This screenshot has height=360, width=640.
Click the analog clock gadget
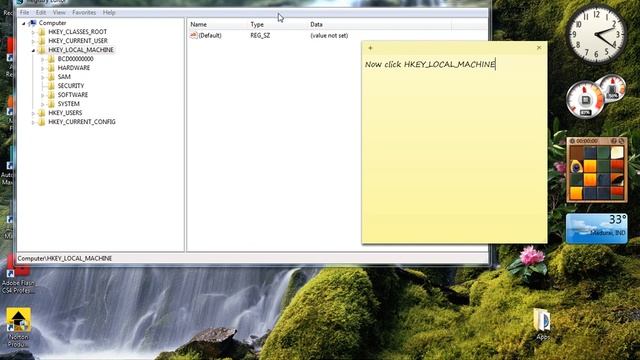coord(596,34)
